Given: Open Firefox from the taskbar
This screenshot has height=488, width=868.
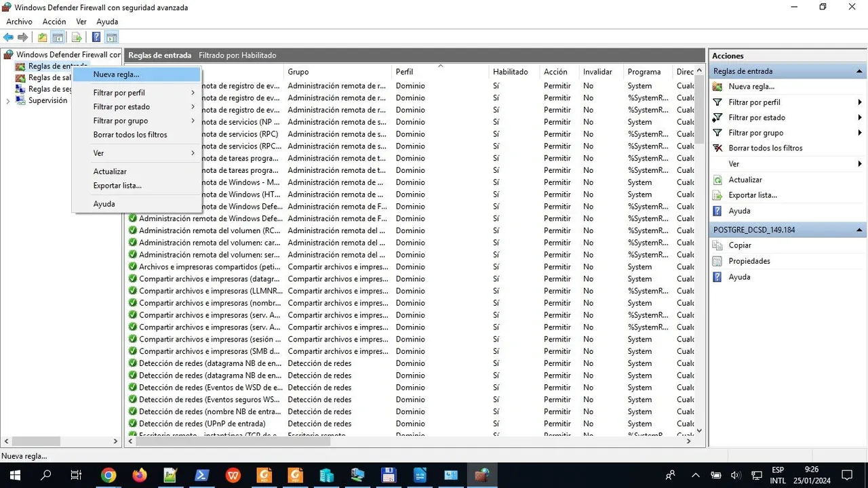Looking at the screenshot, I should point(140,475).
